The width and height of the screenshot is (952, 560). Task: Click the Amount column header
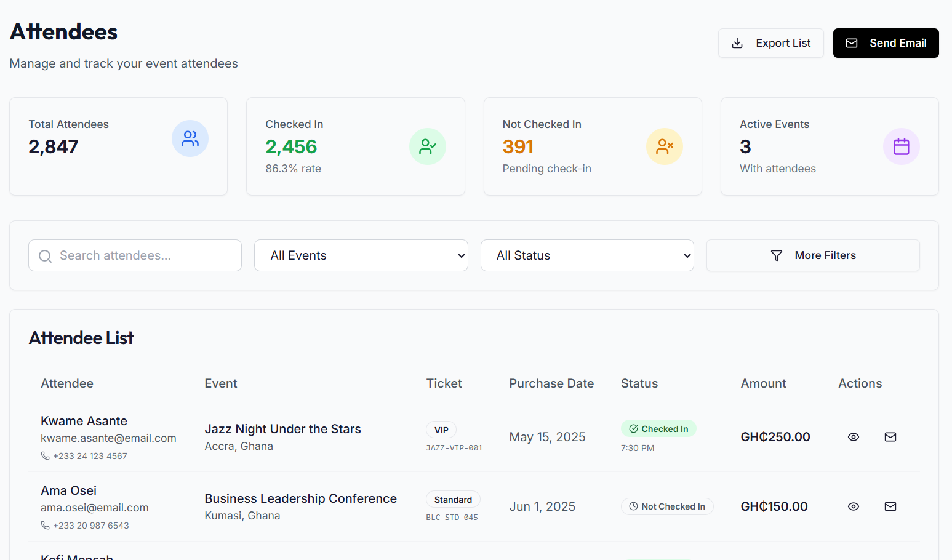point(764,383)
